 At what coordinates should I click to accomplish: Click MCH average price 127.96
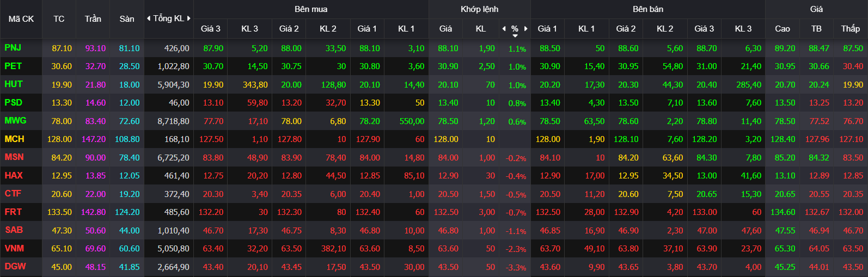tap(817, 139)
